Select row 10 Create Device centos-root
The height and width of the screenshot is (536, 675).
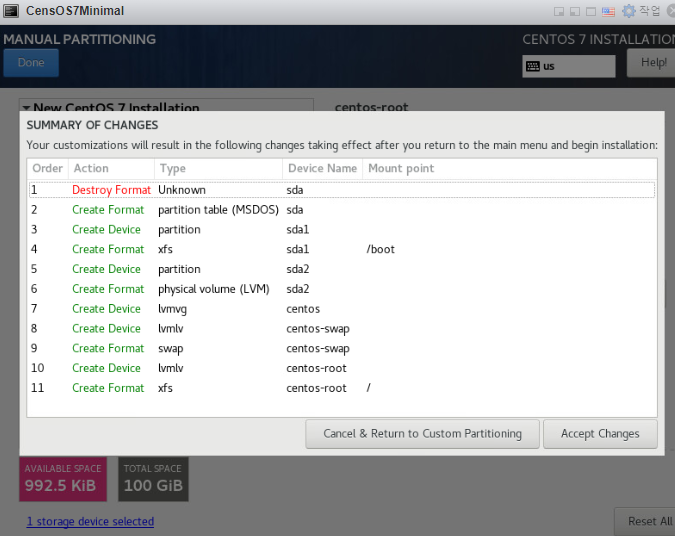click(x=342, y=368)
